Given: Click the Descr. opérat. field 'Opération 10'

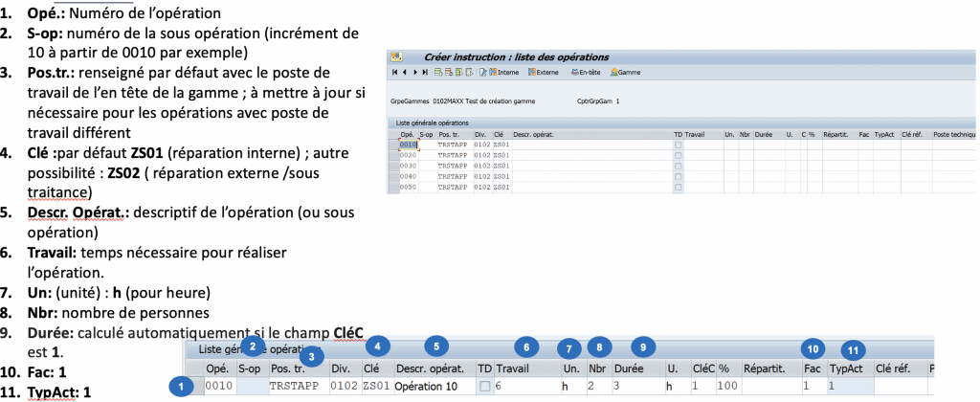Looking at the screenshot, I should coord(434,386).
